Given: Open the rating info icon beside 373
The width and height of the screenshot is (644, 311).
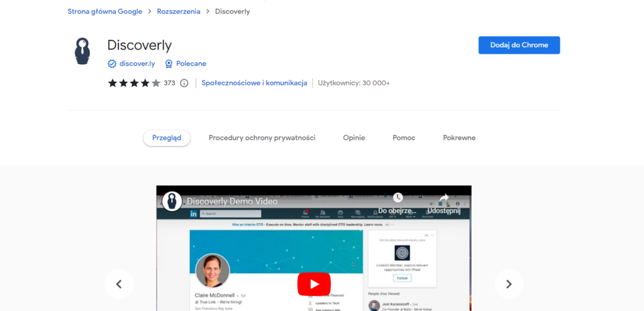Looking at the screenshot, I should pyautogui.click(x=184, y=83).
